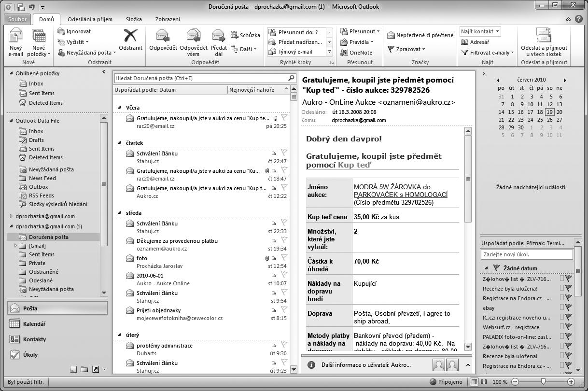Click 'Předat nadřízen...' quick step
Viewport: 588px width, 391px height.
(x=296, y=42)
